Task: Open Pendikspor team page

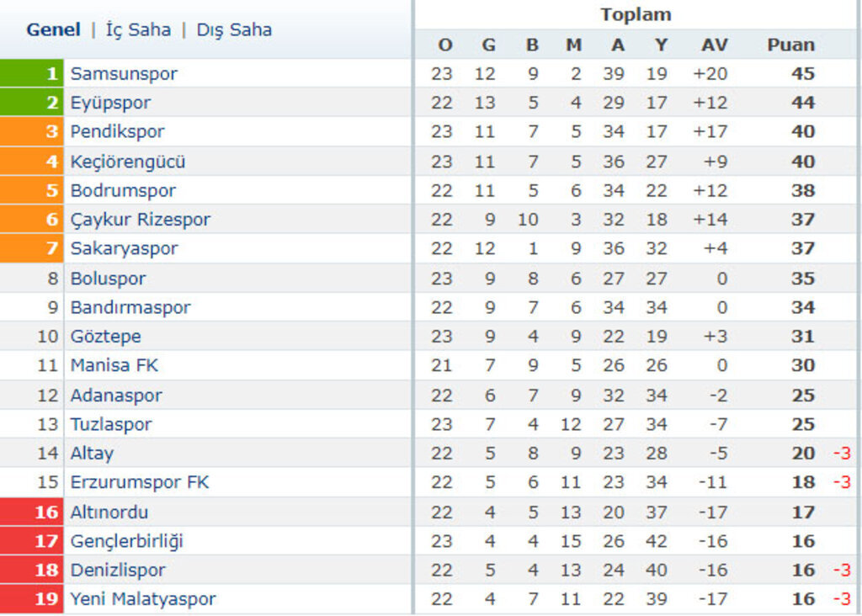Action: (x=117, y=132)
